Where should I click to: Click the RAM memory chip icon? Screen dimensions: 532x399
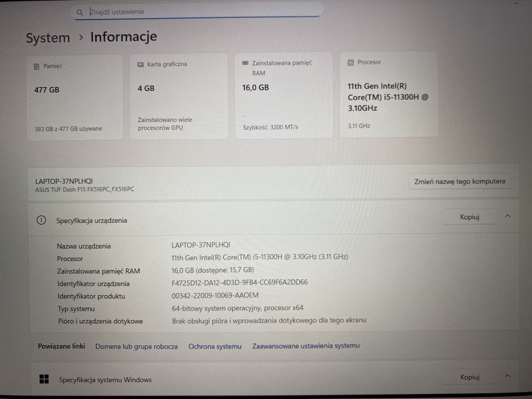(245, 63)
